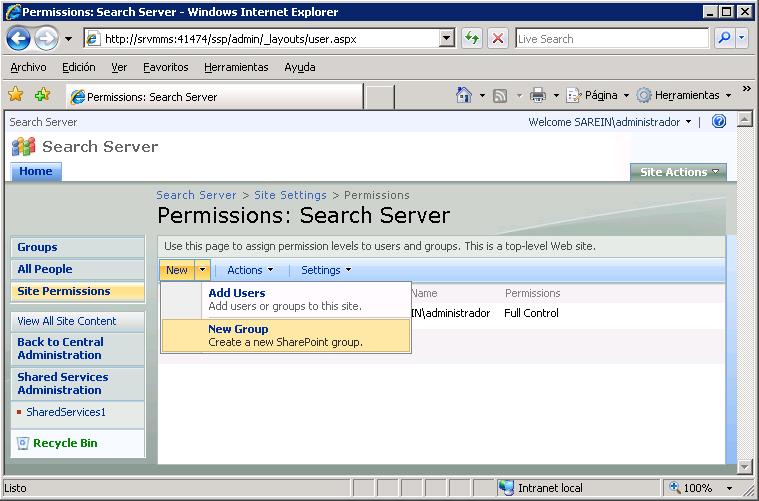759x501 pixels.
Task: Open search provider options dropdown arrow
Action: pos(742,39)
